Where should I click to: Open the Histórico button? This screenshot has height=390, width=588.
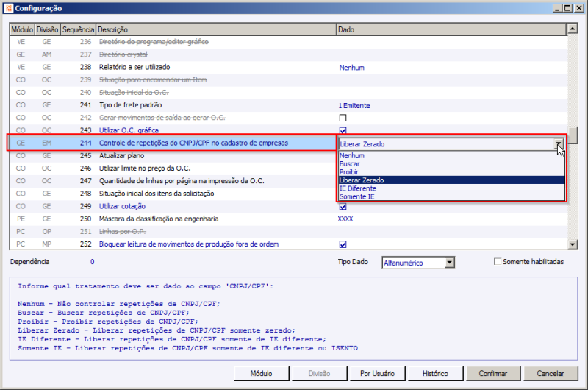[435, 374]
